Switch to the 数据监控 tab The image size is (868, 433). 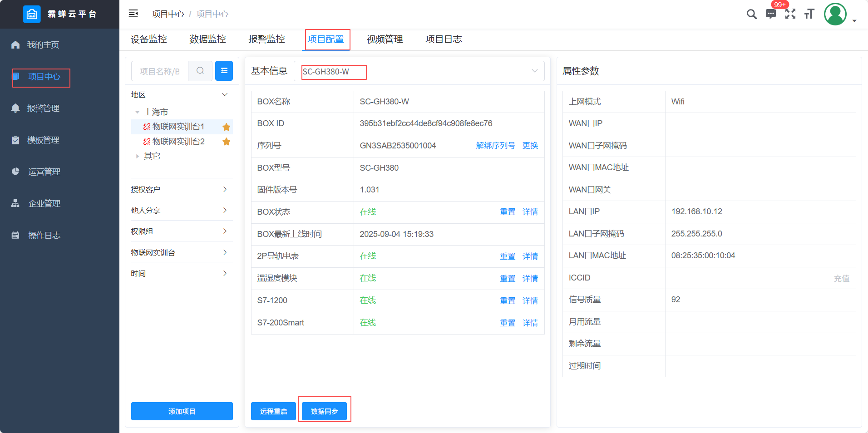tap(207, 39)
